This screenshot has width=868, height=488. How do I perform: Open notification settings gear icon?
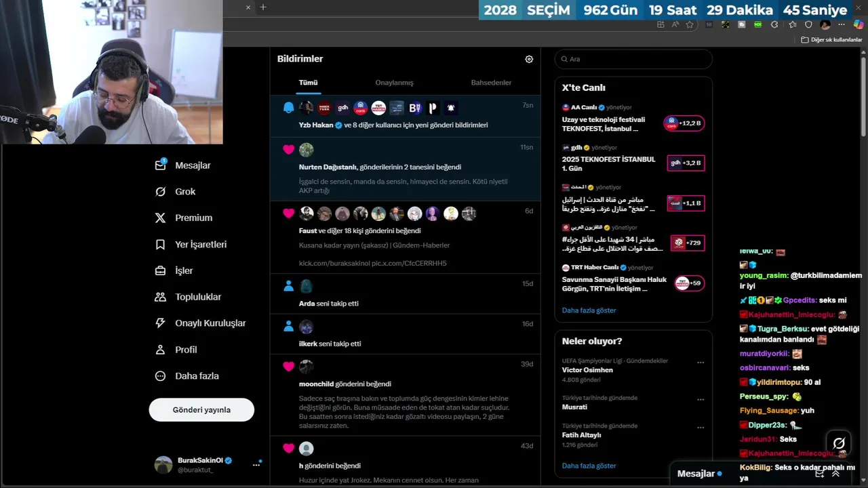click(529, 59)
